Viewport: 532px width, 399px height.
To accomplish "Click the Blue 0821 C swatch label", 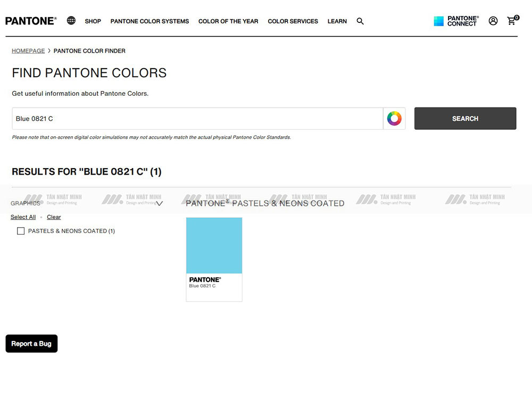I will [202, 286].
